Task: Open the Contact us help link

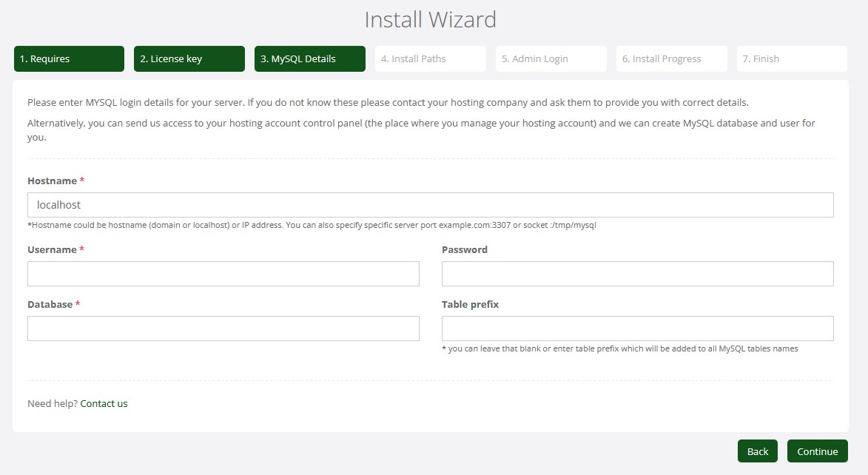Action: point(104,404)
